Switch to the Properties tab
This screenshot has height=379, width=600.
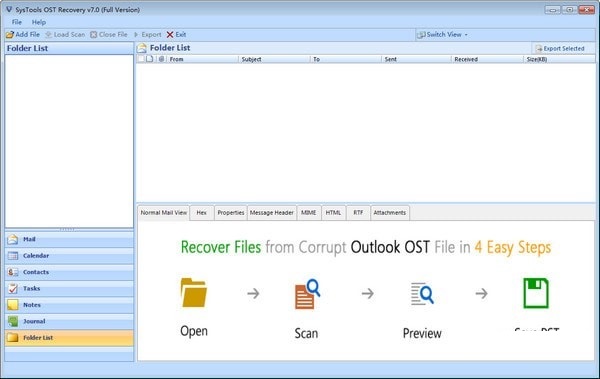click(231, 213)
